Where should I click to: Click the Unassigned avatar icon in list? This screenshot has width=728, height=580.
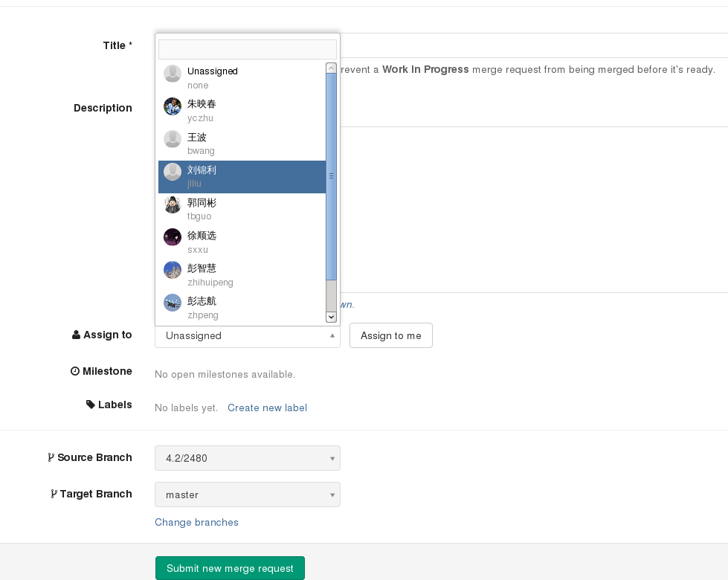point(173,74)
